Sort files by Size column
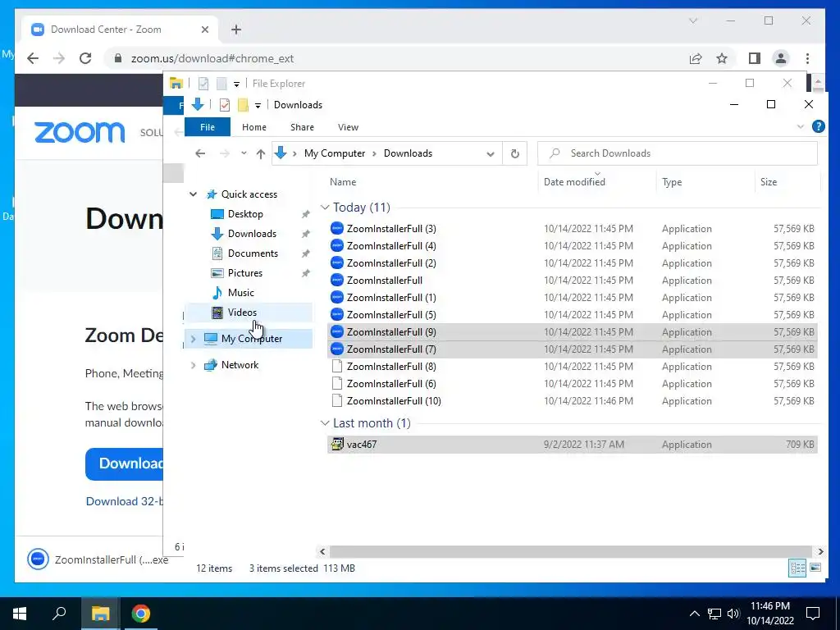 pyautogui.click(x=768, y=181)
